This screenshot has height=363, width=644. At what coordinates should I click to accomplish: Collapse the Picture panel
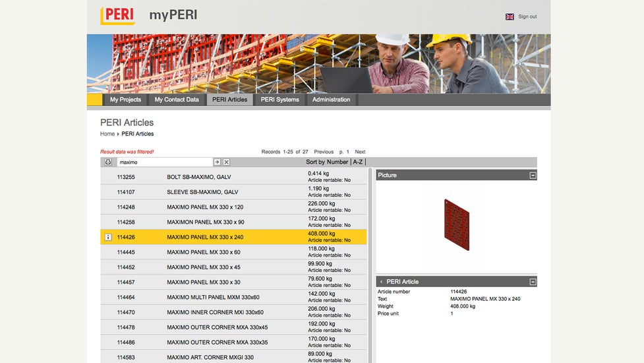click(x=533, y=176)
